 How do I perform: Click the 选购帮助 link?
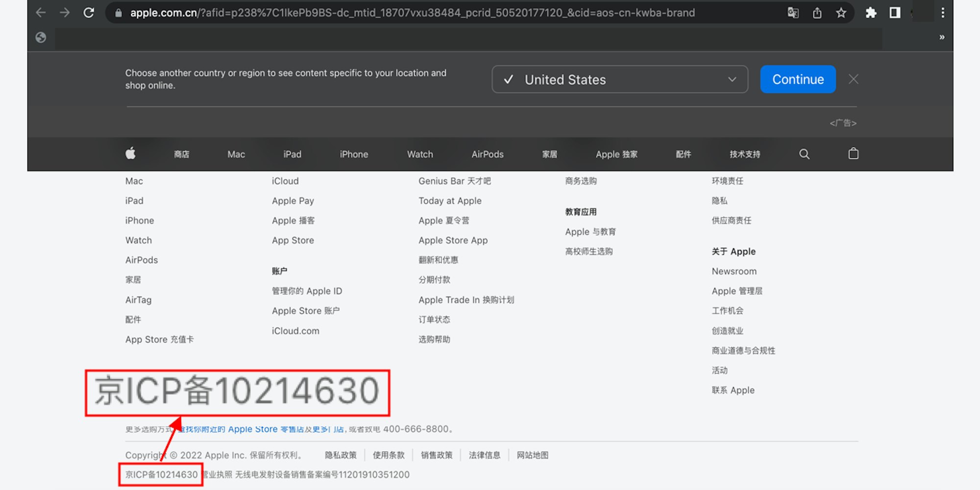[434, 340]
